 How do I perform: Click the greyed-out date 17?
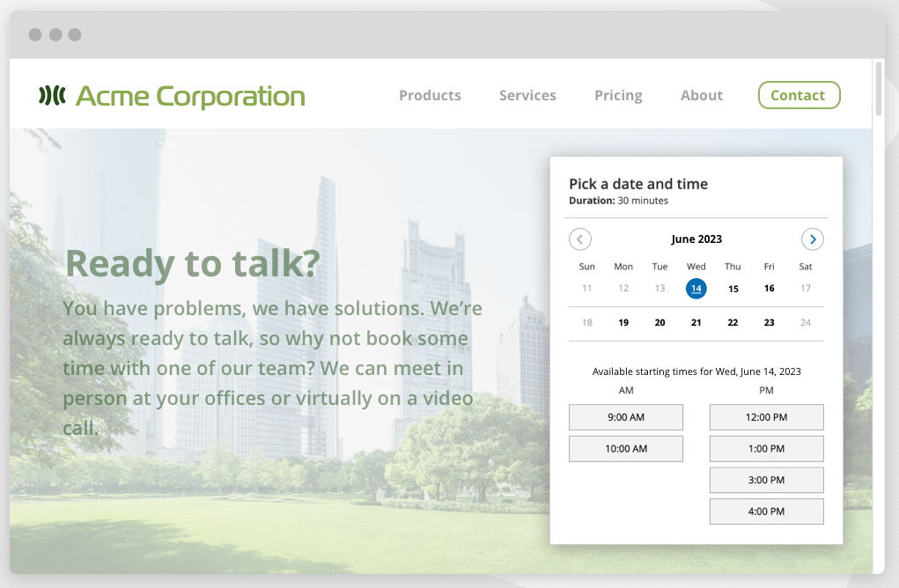tap(806, 288)
